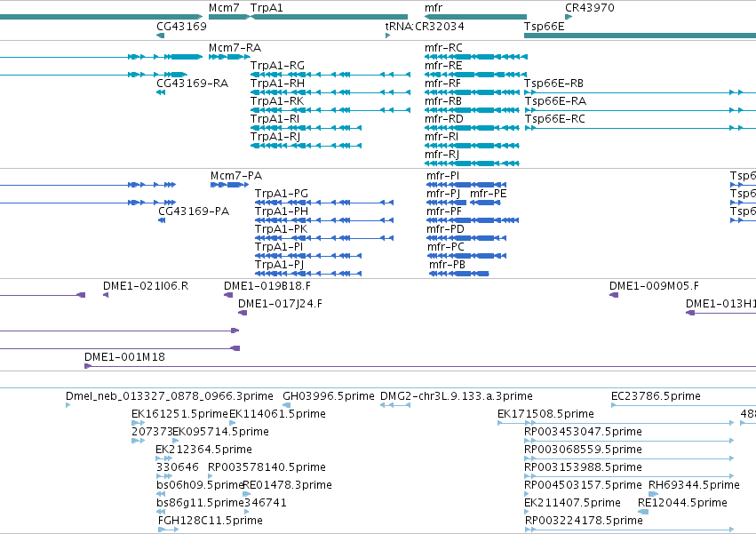Click the Tsp66E gene label

545,26
